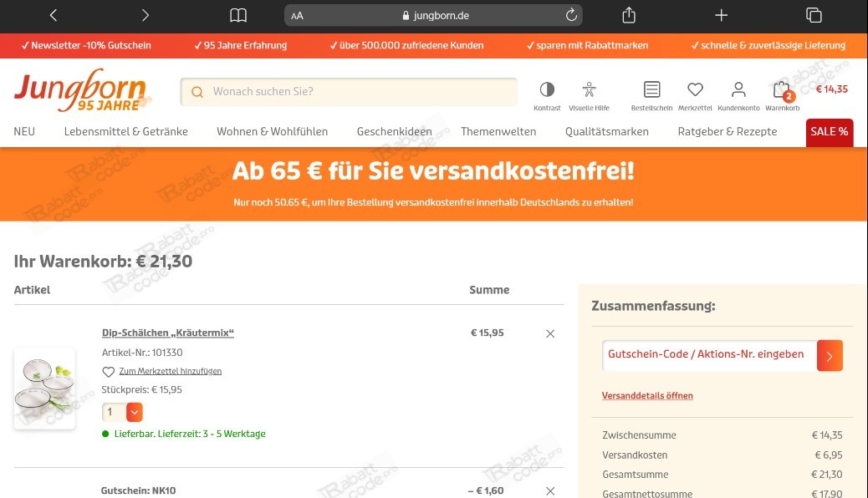
Task: Click the search magnifier icon
Action: pos(197,91)
